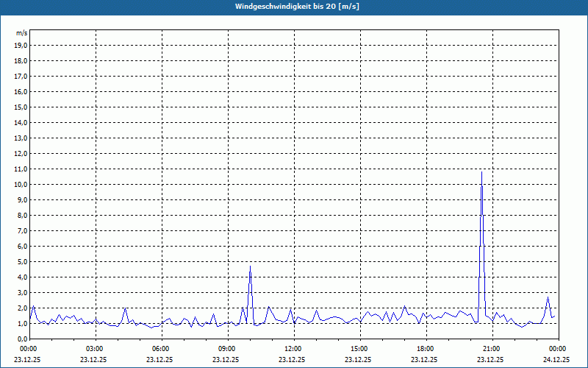Pick the 18:00 time axis label
The image size is (588, 368).
coord(425,349)
